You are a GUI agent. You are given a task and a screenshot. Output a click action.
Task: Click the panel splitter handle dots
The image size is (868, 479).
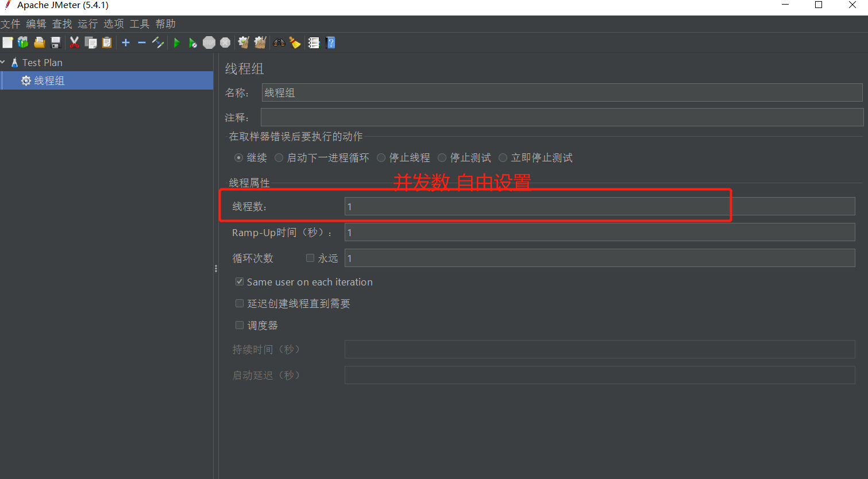tap(216, 268)
